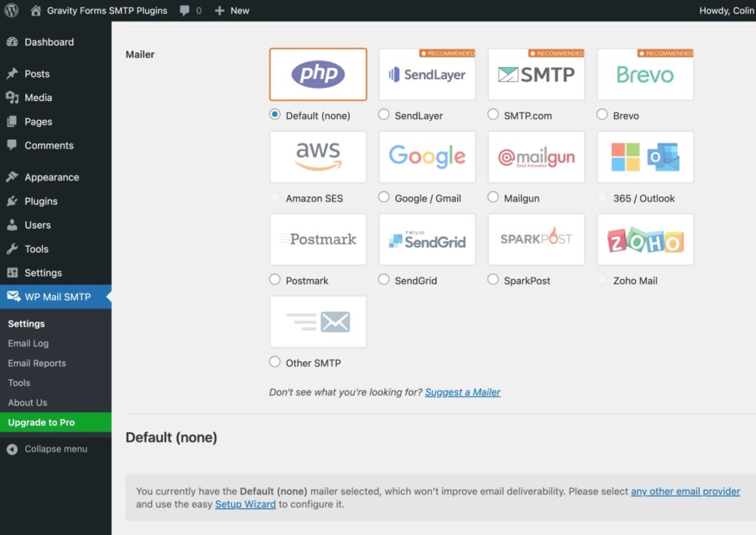This screenshot has height=535, width=756.
Task: Open the Setup Wizard link
Action: tap(245, 504)
